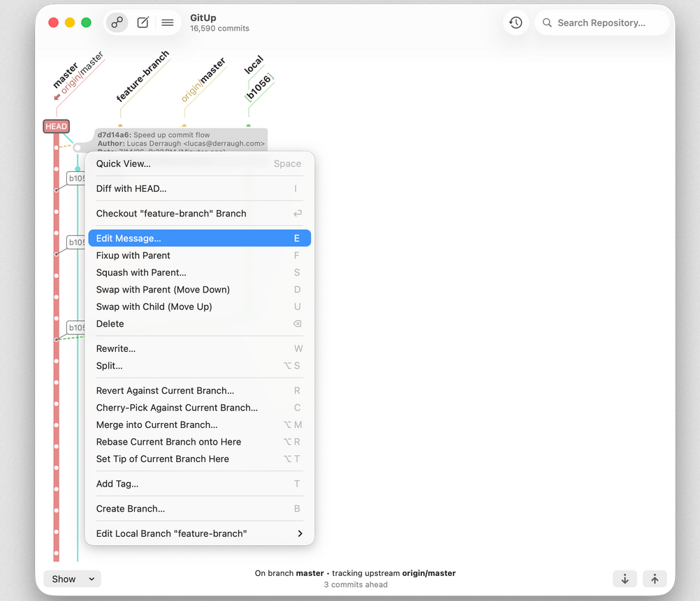Select Edit Message... menu item
Screen dimensions: 700x601
200,238
